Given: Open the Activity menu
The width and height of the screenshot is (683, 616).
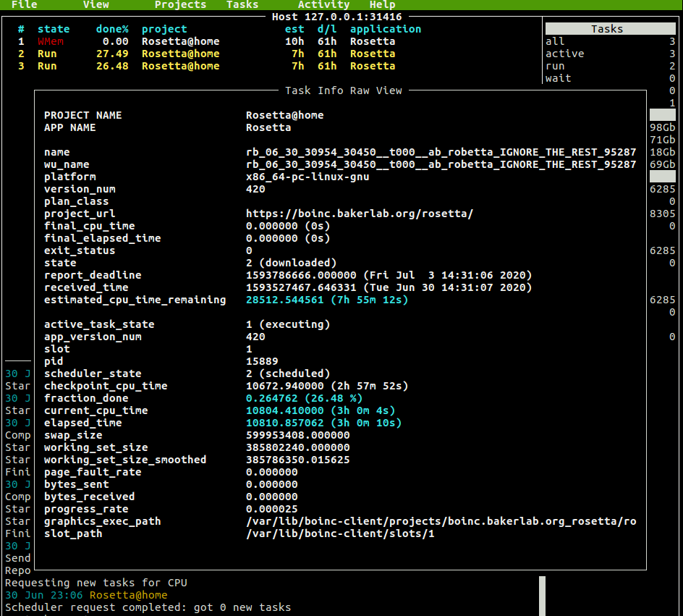Looking at the screenshot, I should coord(323,5).
